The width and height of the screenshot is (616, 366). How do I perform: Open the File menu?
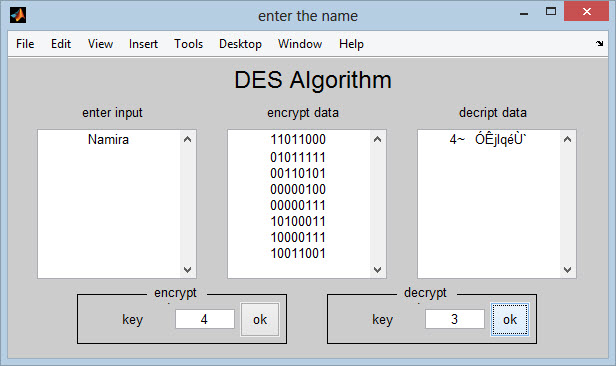[25, 44]
